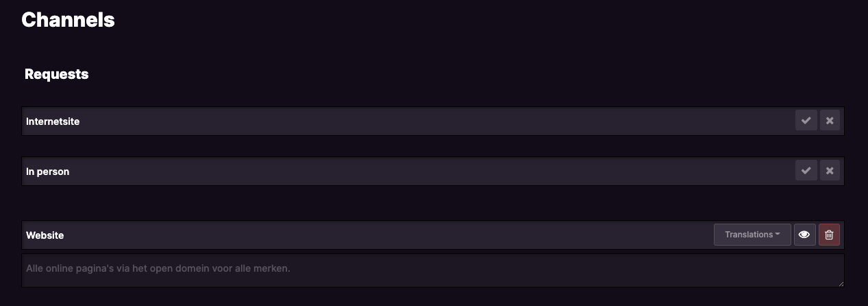Viewport: 868px width, 306px height.
Task: Click the Requests section heading
Action: point(57,74)
